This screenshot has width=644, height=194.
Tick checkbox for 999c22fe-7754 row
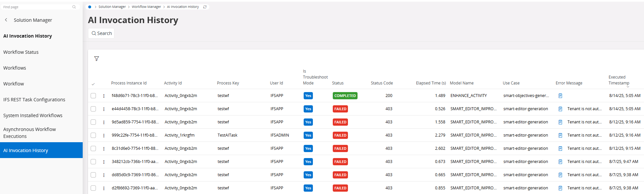[93, 135]
